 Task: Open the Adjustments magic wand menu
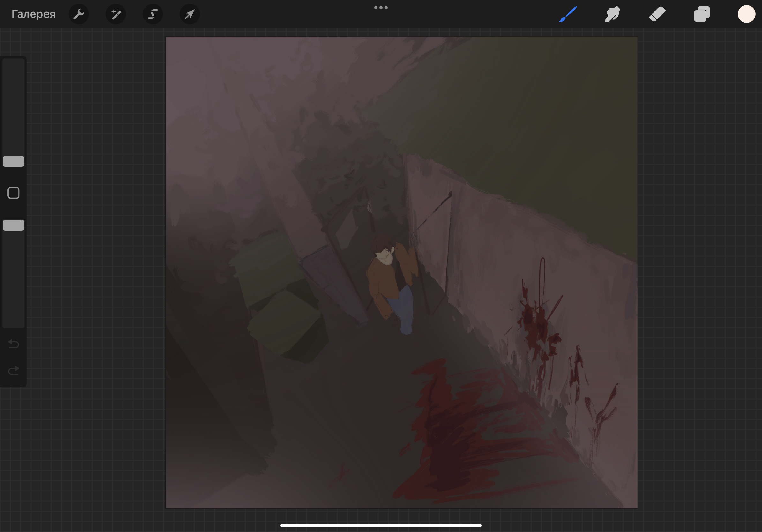116,14
